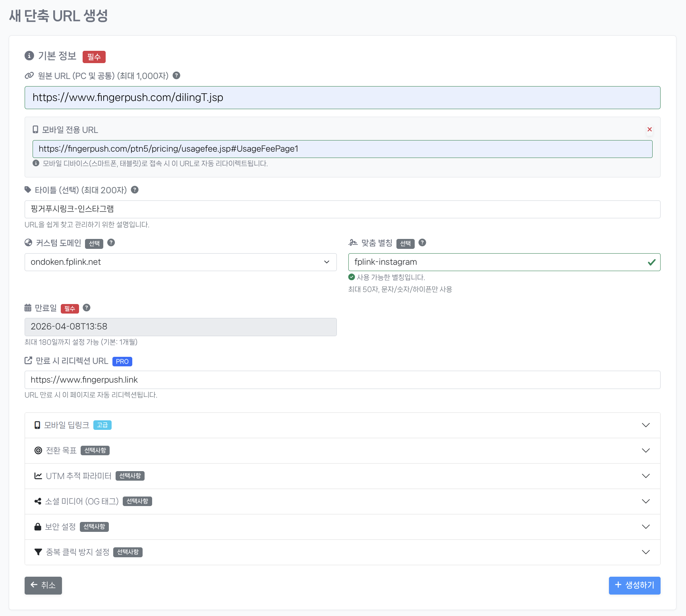Expand the UTM 추적 파라미터 section
The width and height of the screenshot is (686, 616).
coord(645,476)
